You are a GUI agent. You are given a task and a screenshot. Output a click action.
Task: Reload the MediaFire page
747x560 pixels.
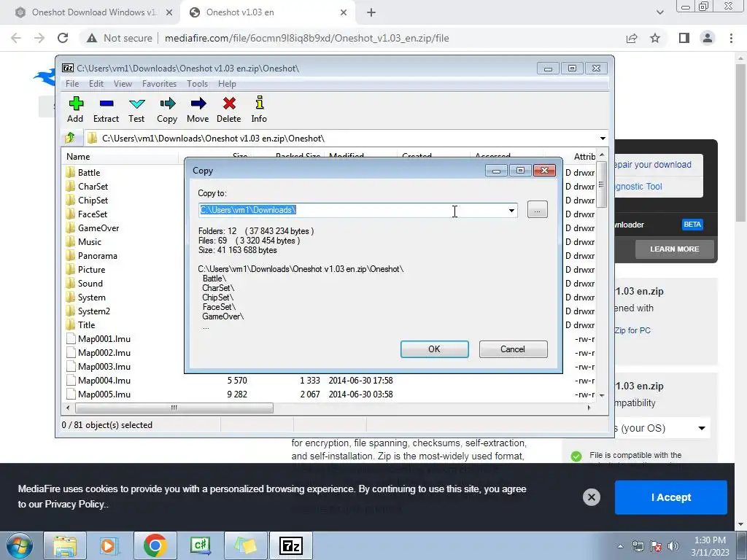[x=63, y=38]
